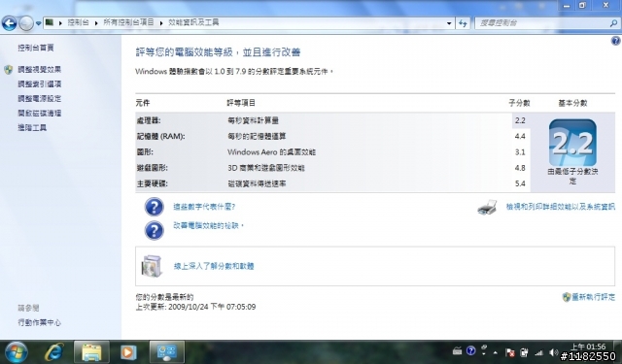
Task: Open 控制台首頁 in the sidebar
Action: (36, 48)
